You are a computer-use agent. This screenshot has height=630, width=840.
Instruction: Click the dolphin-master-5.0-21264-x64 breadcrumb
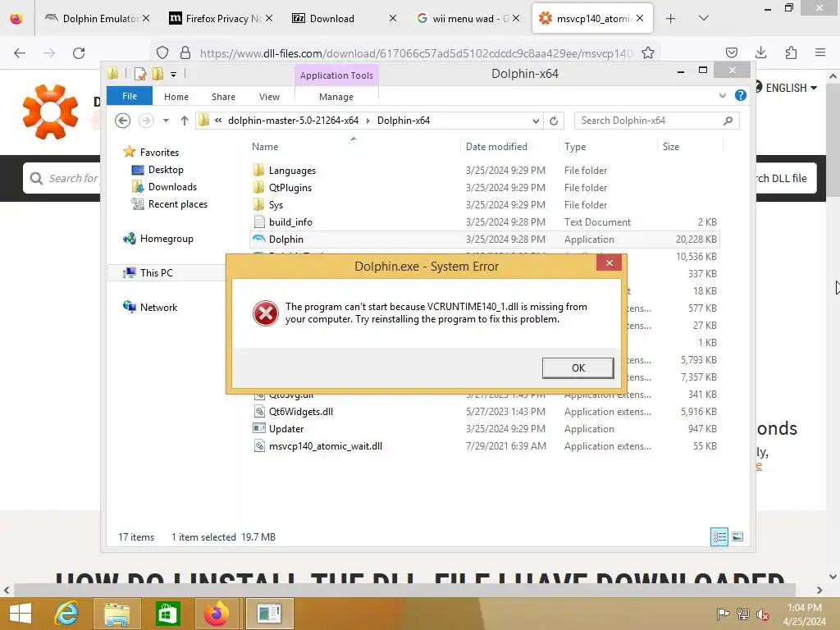point(293,121)
